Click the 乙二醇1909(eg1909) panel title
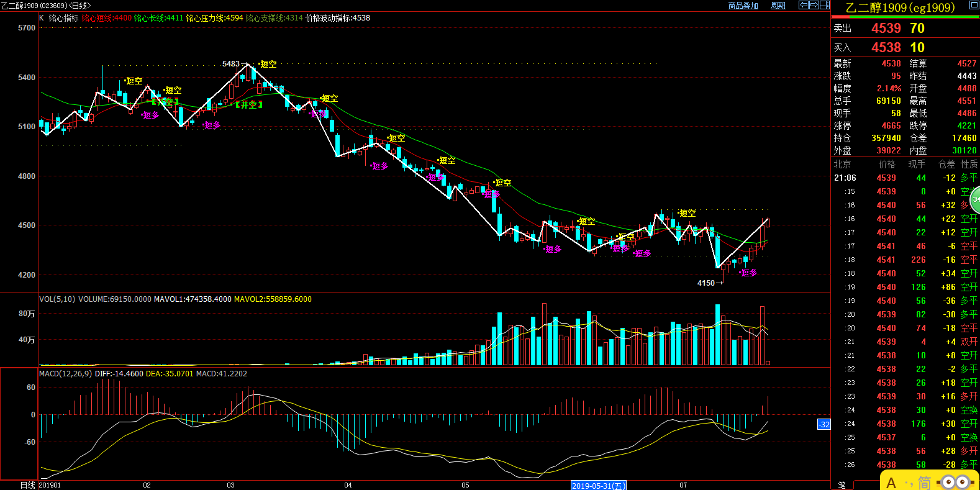Viewport: 980px width, 490px height. [x=900, y=7]
